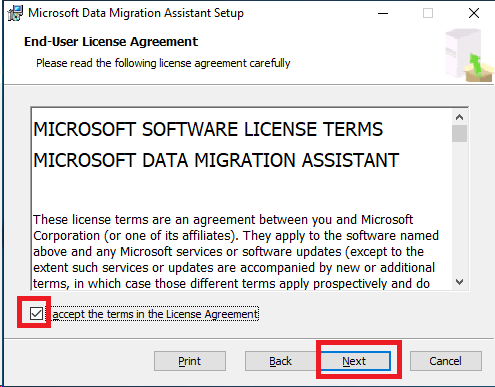Click the license text scroll down arrow

pyautogui.click(x=460, y=282)
